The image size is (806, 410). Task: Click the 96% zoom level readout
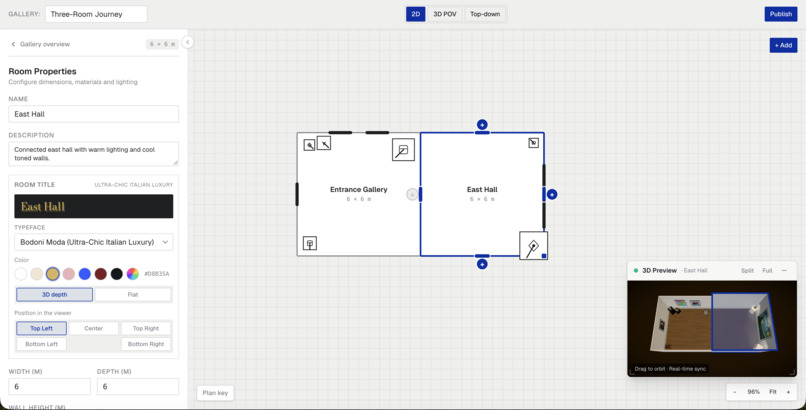(754, 392)
